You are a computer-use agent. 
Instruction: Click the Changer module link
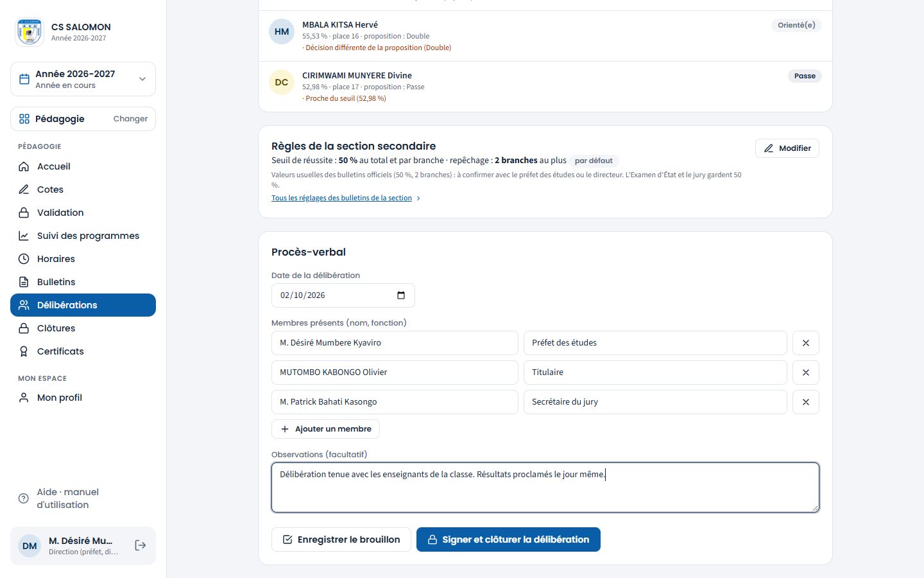[x=130, y=119]
